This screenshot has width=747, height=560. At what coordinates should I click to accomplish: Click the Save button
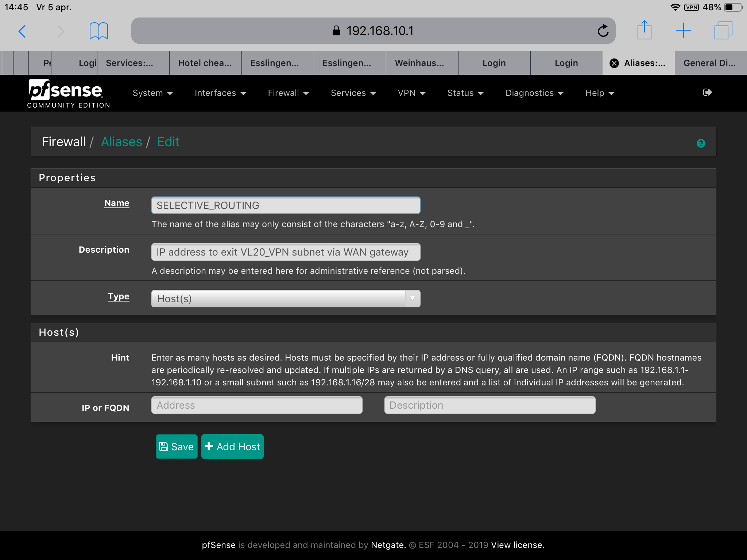coord(177,447)
